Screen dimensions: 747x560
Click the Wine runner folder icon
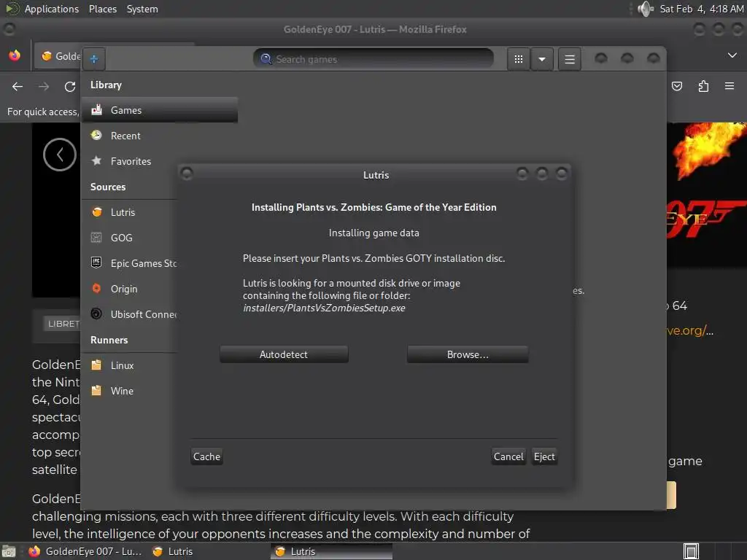(96, 391)
